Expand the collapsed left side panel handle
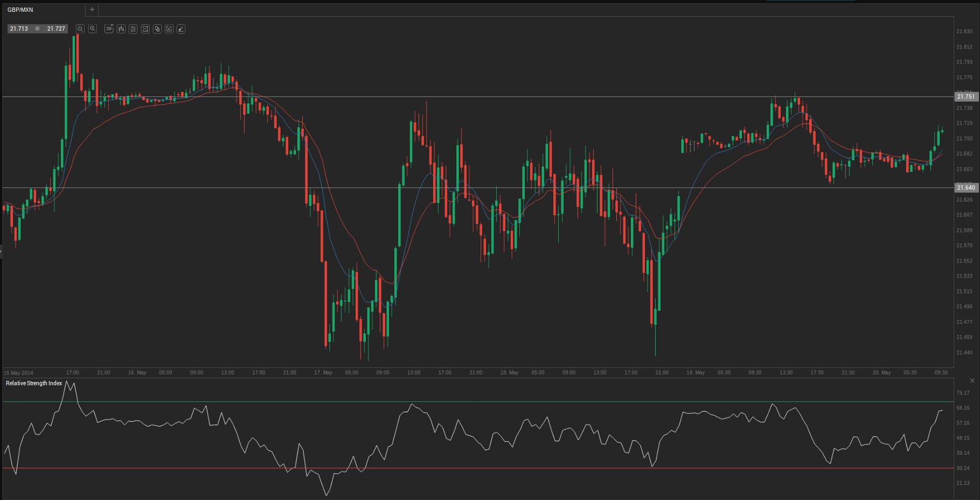The height and width of the screenshot is (500, 980). [1, 252]
